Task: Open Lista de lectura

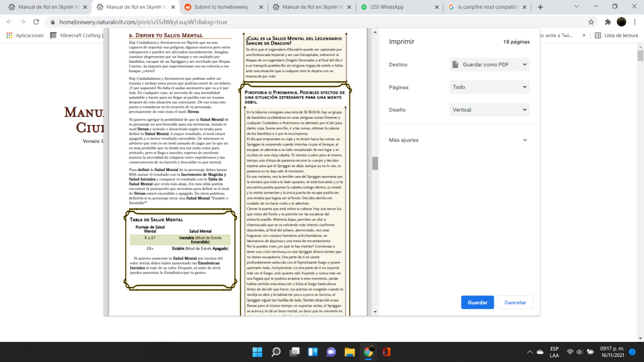Action: coord(616,35)
